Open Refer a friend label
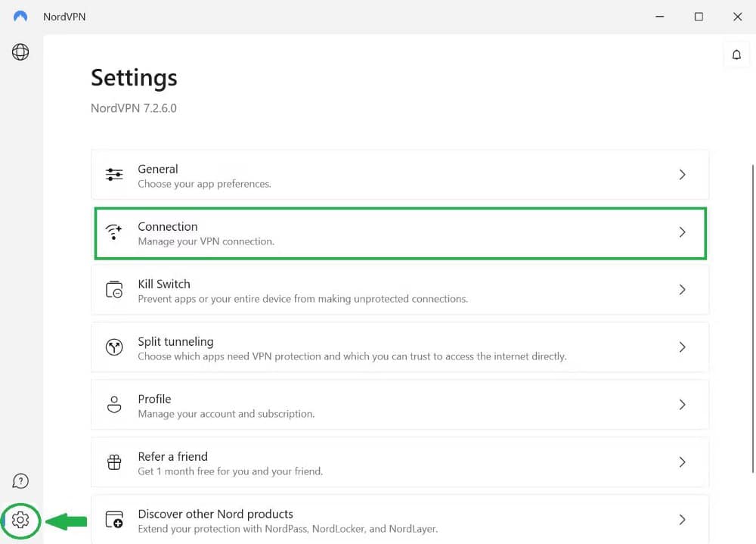 pyautogui.click(x=172, y=456)
